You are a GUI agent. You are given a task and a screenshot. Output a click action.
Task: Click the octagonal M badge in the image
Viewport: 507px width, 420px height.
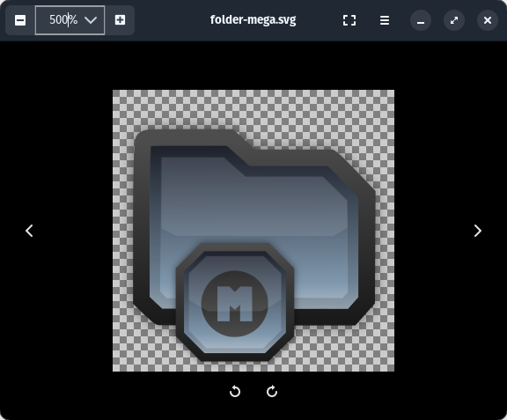235,301
